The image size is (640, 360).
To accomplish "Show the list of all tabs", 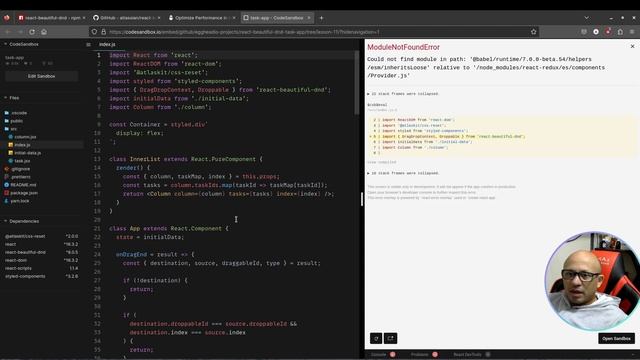I will (x=587, y=18).
